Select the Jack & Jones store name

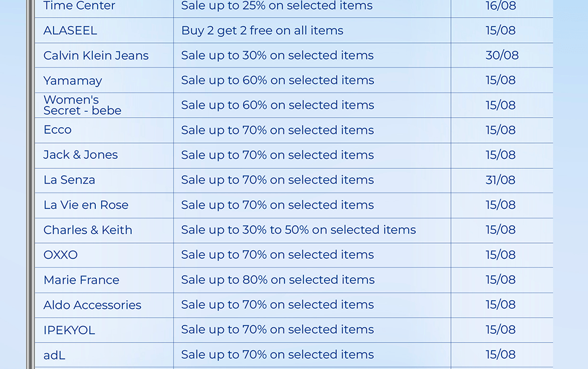point(81,155)
